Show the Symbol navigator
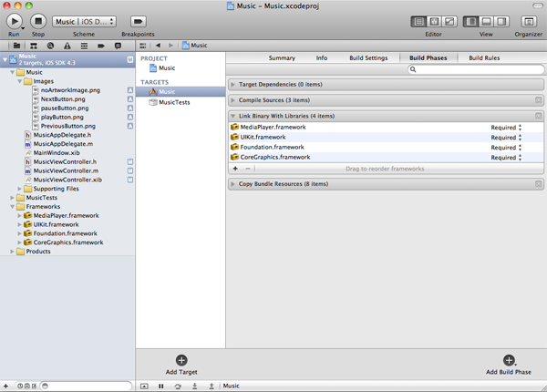 (34, 46)
